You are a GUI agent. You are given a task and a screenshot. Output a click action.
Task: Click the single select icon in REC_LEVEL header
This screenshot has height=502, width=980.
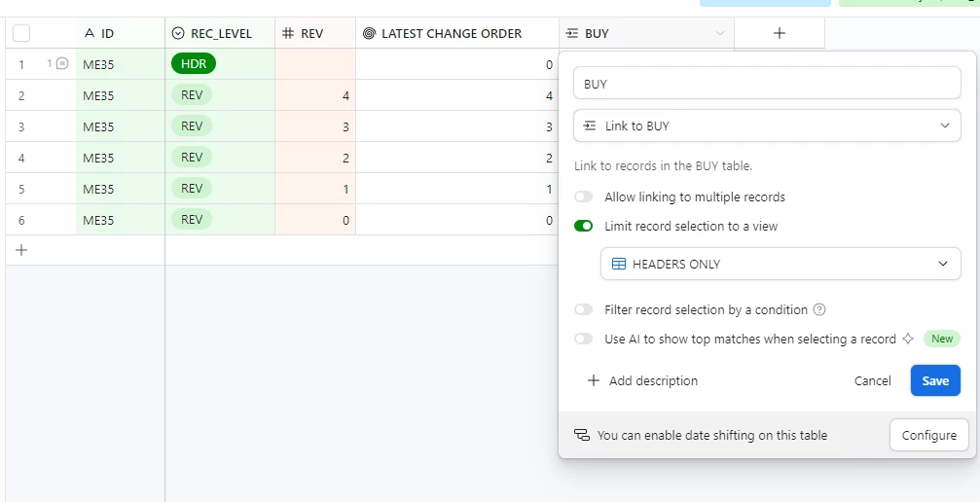(178, 33)
